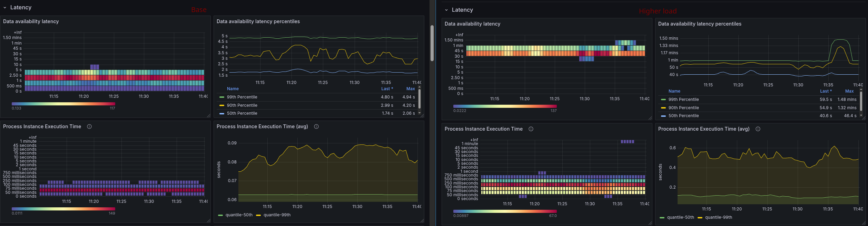
Task: Click the Base Data availability latency resize handle
Action: (x=208, y=116)
